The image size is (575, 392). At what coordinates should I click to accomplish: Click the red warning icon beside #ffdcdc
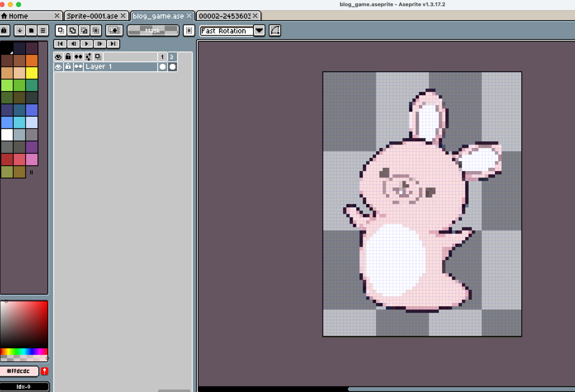45,371
